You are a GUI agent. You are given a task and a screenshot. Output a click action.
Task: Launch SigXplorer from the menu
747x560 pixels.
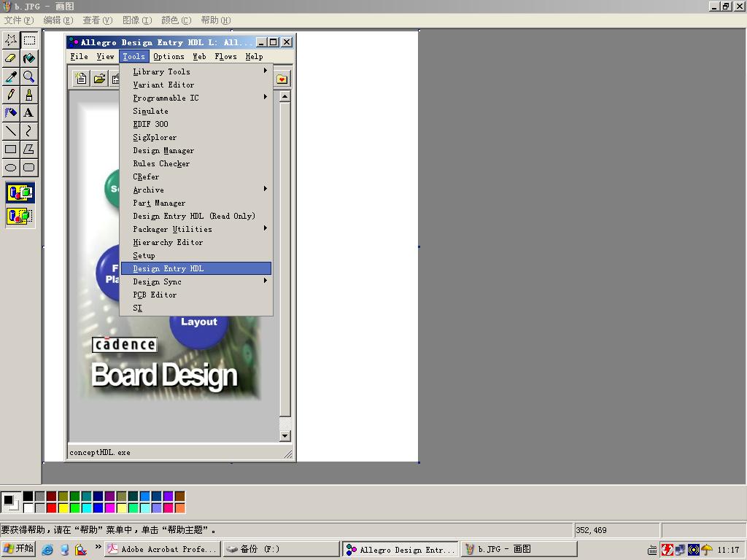pos(196,137)
